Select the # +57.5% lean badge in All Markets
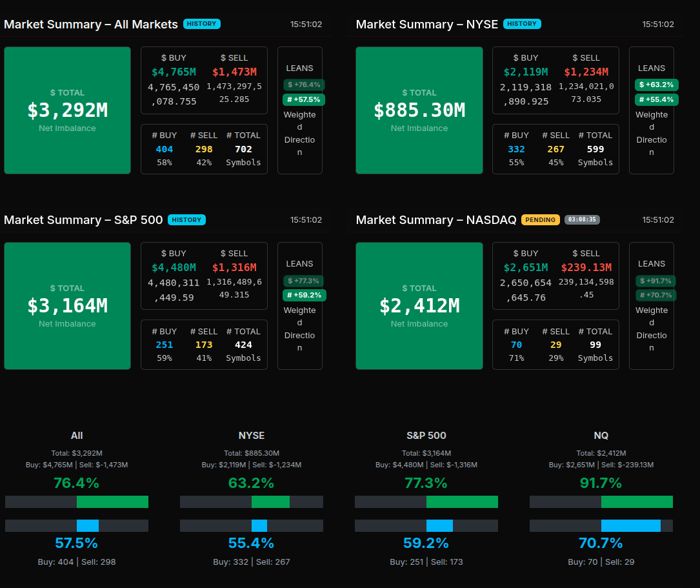Screen dimensions: 700x588 pos(303,99)
